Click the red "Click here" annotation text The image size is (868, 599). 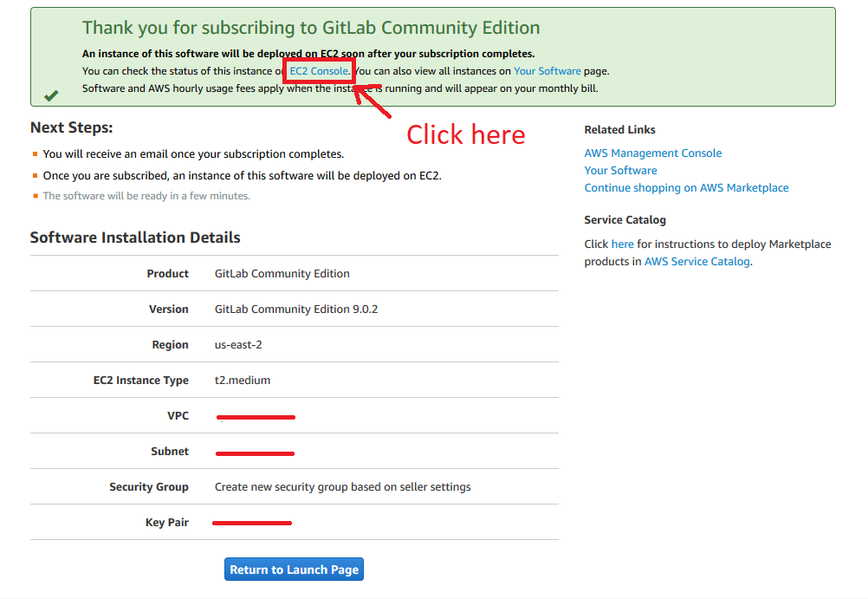click(x=466, y=135)
